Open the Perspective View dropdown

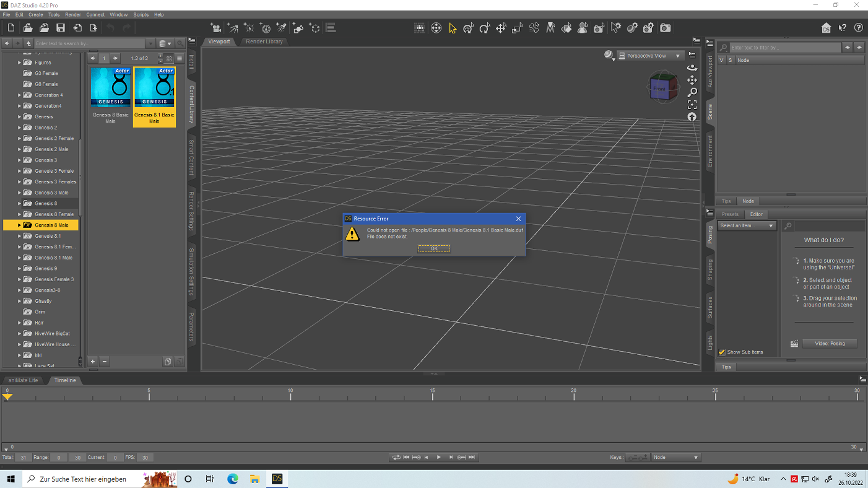click(651, 56)
